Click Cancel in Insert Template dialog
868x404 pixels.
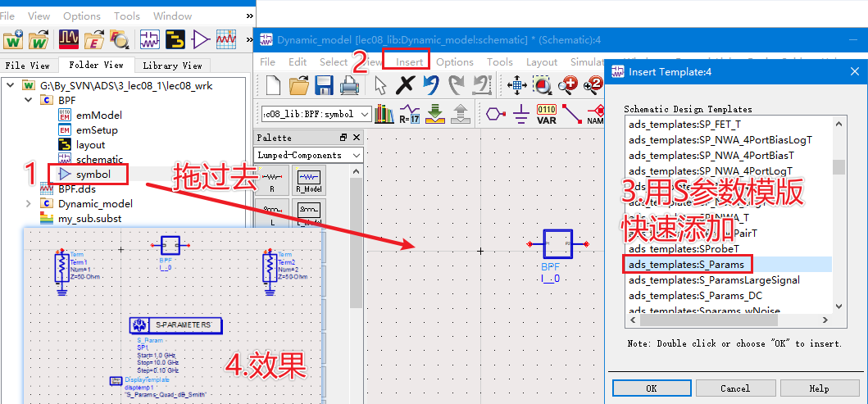(x=735, y=388)
